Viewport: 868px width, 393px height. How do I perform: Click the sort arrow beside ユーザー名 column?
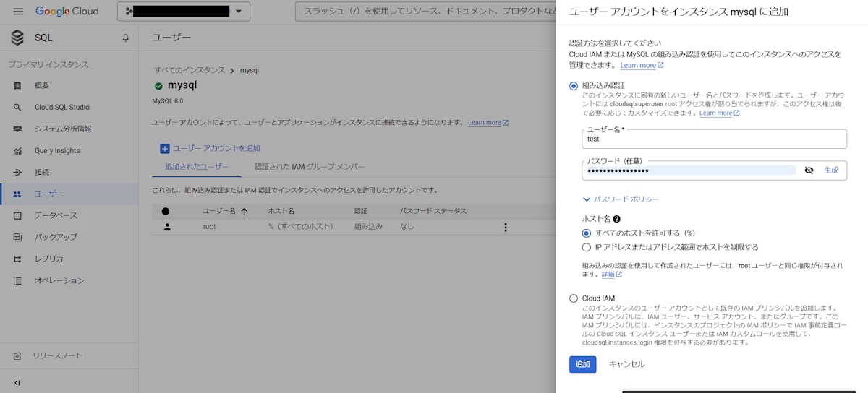tap(244, 211)
